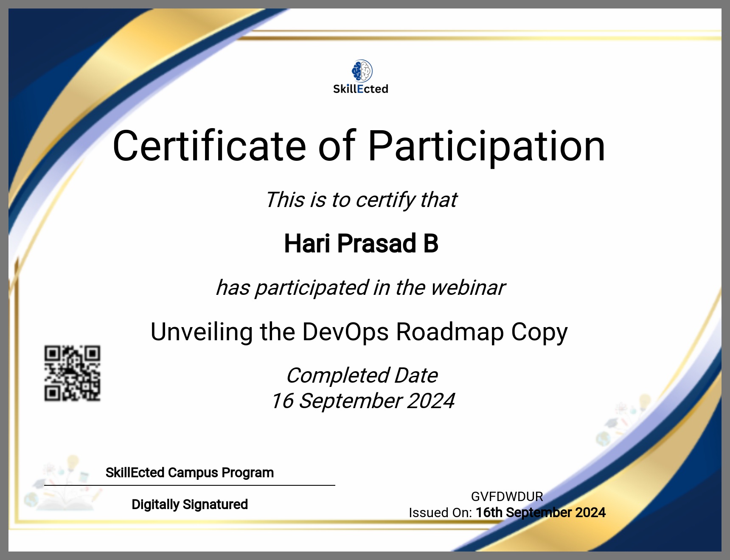Click the certificate ID GVFDWDUR
Image resolution: width=730 pixels, height=560 pixels.
pyautogui.click(x=507, y=496)
